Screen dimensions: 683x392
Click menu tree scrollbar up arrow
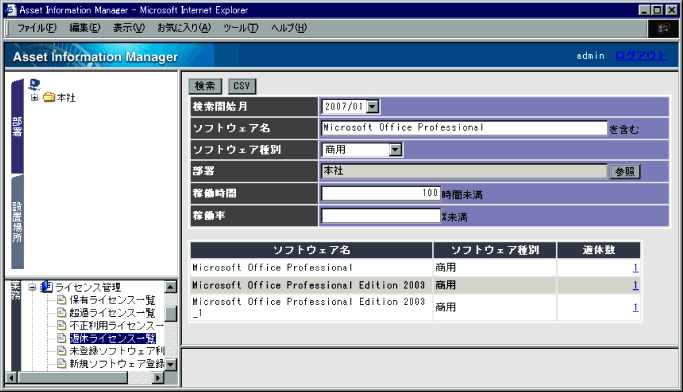[171, 287]
